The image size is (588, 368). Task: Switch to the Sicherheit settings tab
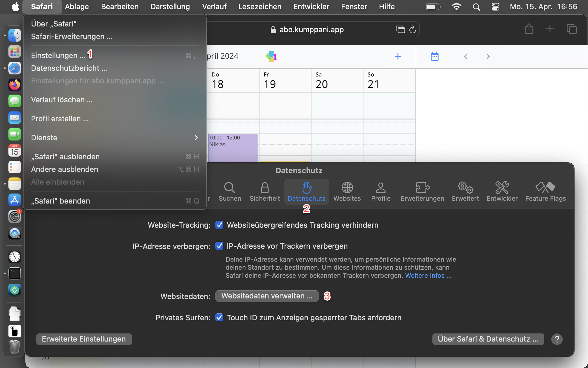(265, 192)
